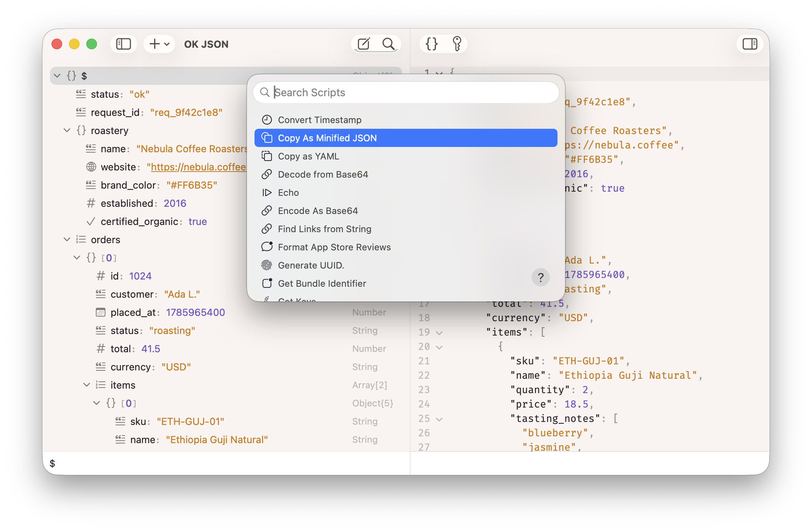
Task: Collapse the items array node
Action: (x=87, y=385)
